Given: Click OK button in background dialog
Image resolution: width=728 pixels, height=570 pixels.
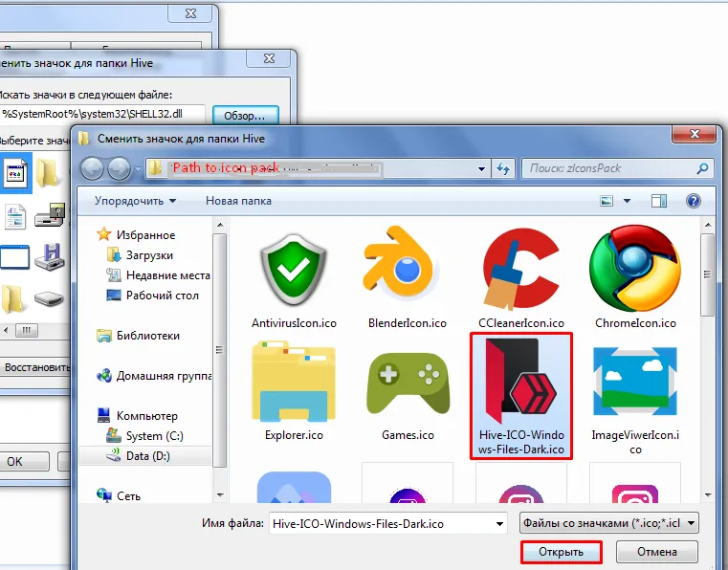Looking at the screenshot, I should (22, 461).
